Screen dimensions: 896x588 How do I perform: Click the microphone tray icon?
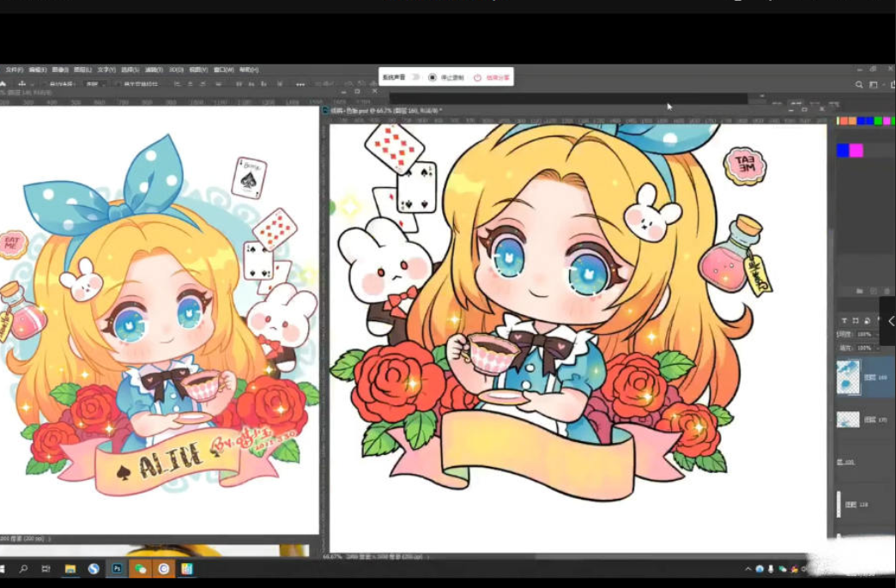point(771,569)
